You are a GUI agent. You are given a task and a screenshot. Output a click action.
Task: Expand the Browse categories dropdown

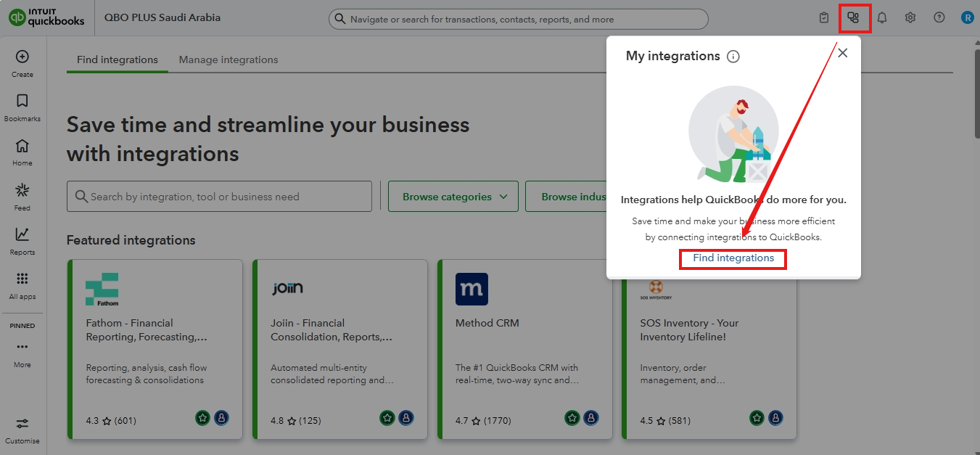(453, 197)
